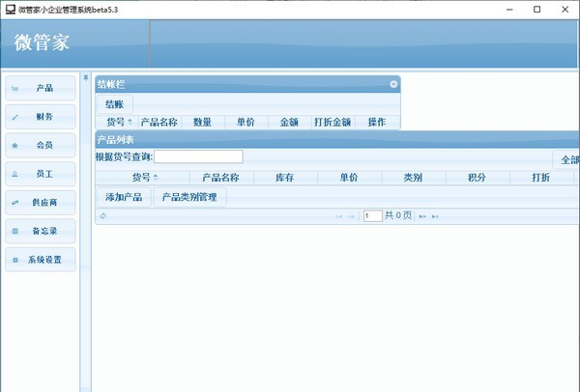Go to the previous page of products
Screen dimensions: 580x392
pyautogui.click(x=351, y=216)
